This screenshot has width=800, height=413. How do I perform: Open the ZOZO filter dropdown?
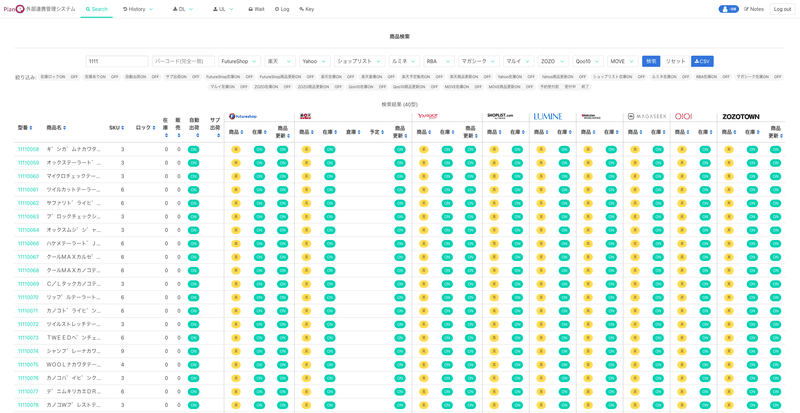[x=554, y=61]
